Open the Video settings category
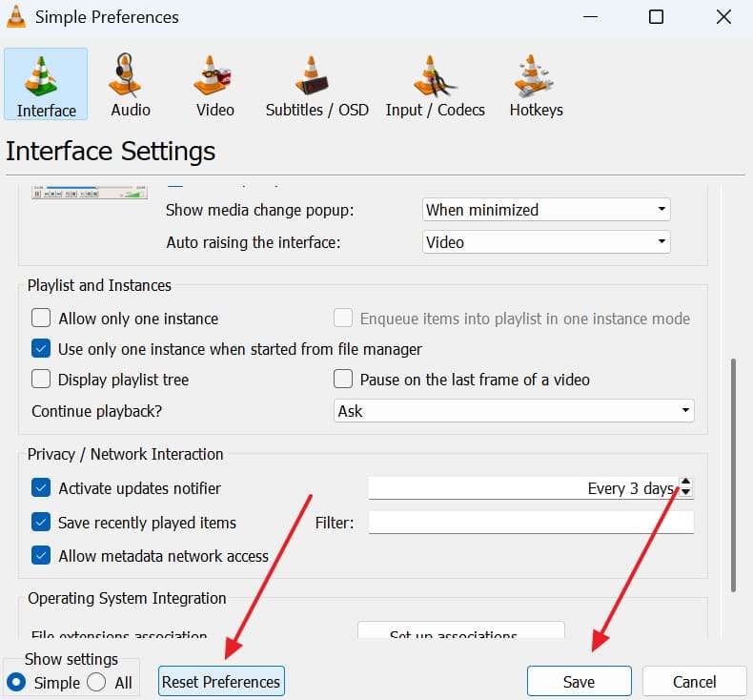Viewport: 753px width, 700px height. (x=214, y=84)
